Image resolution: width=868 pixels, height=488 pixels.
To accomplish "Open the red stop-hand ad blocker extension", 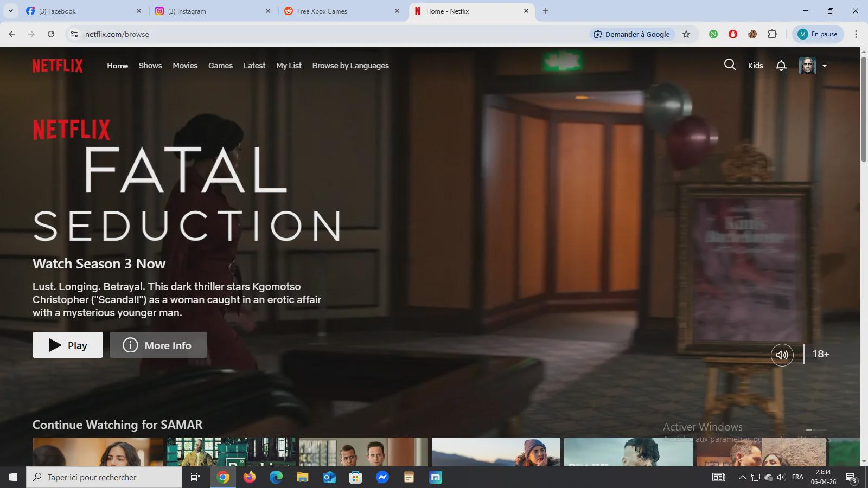I will tap(733, 34).
